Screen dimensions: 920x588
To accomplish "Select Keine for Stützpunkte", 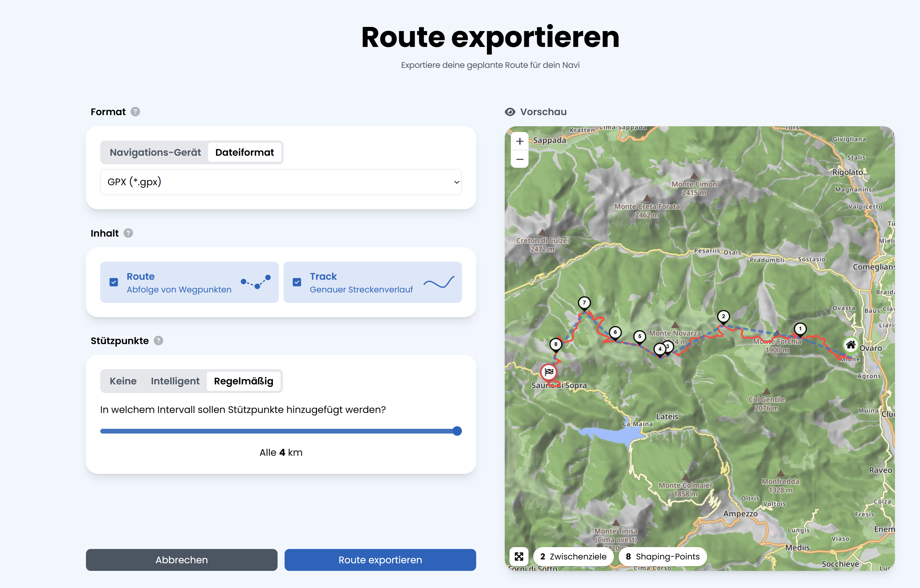I will 123,381.
